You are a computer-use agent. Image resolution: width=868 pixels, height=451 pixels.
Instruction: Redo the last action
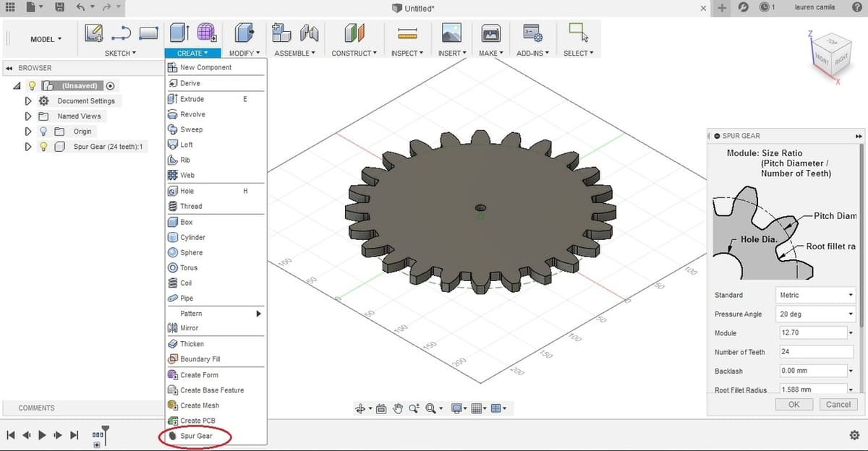click(x=107, y=7)
